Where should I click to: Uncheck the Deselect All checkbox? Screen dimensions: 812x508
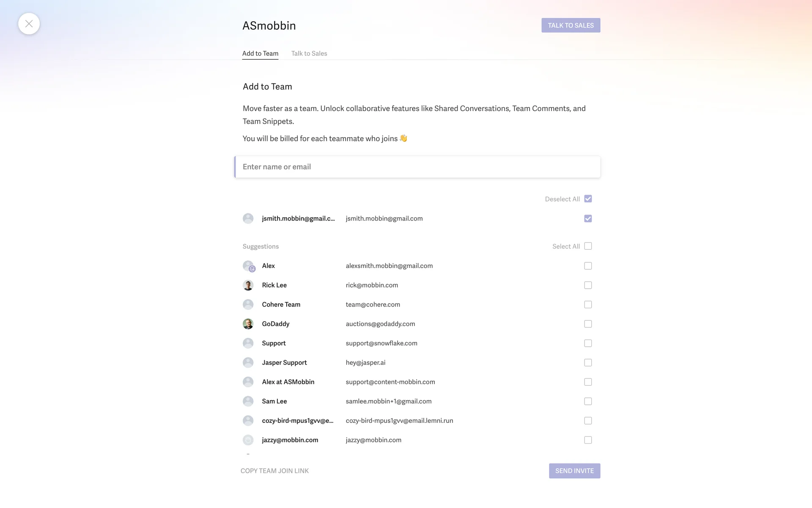pos(588,199)
